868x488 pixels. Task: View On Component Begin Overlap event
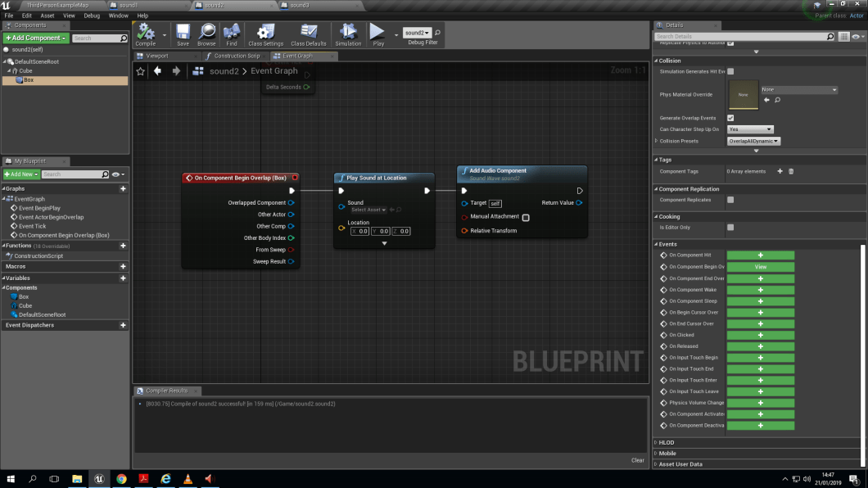tap(761, 267)
